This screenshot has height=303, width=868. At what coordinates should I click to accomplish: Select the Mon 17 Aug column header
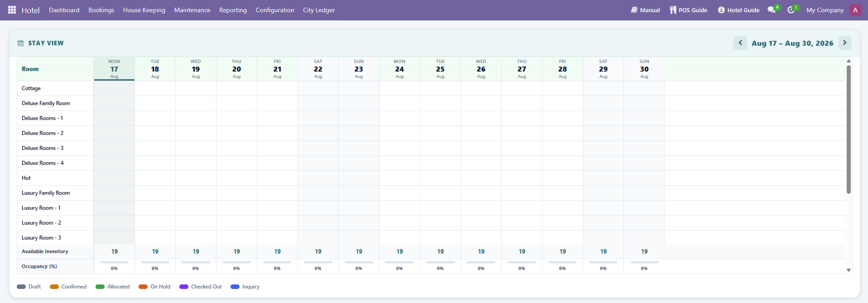114,69
